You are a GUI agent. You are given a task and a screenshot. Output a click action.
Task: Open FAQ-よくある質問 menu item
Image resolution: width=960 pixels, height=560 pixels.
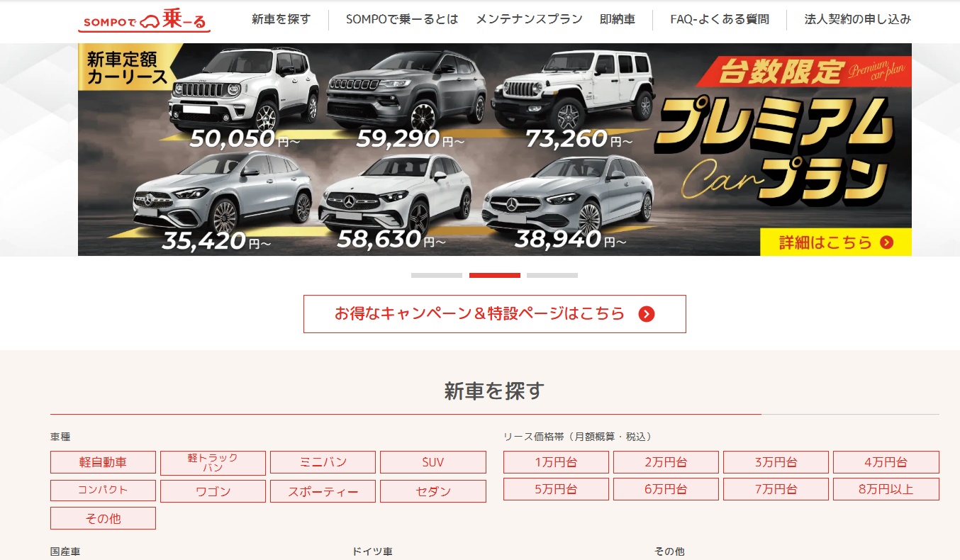tap(720, 19)
